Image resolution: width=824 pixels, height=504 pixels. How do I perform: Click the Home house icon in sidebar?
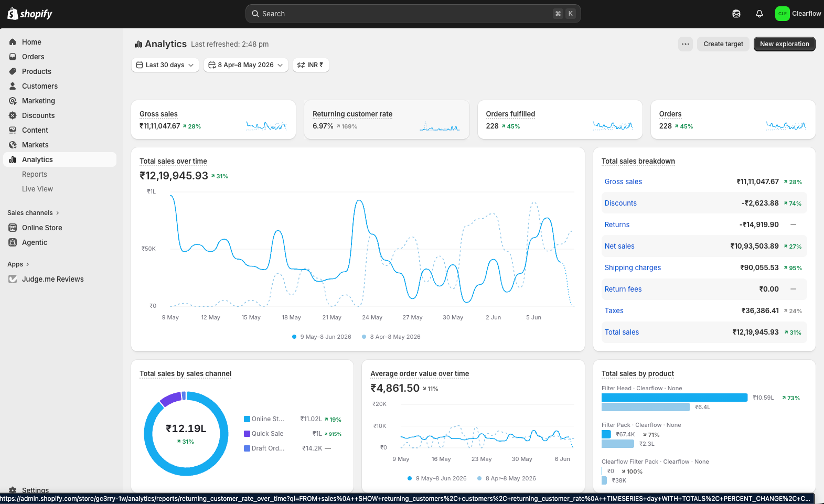pos(13,42)
